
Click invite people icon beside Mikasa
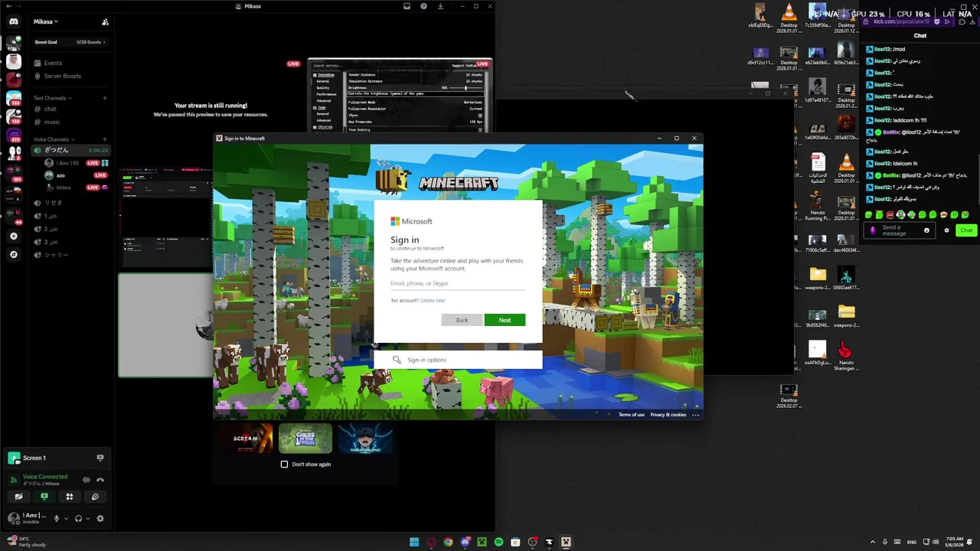click(x=105, y=21)
